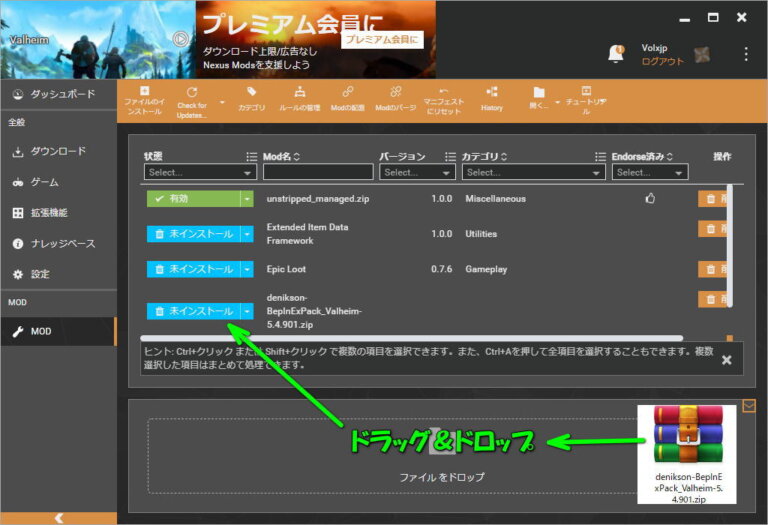Expand state dropdown for Extended Item Data Framework
Image resolution: width=768 pixels, height=525 pixels.
[247, 234]
